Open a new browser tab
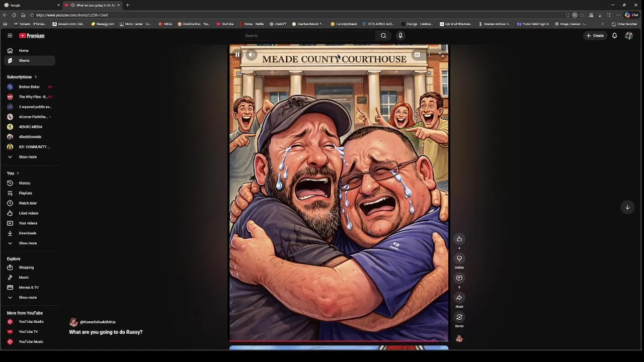 127,5
